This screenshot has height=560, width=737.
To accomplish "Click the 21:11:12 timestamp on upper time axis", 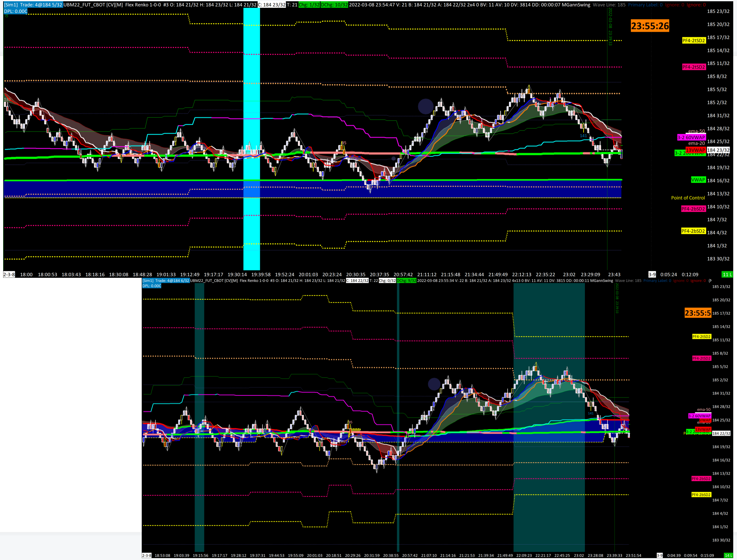I will 427,274.
